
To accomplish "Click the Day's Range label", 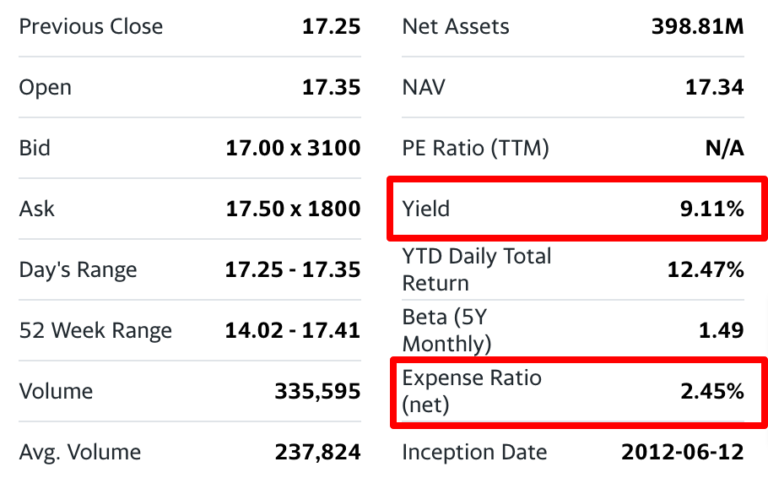I will (x=78, y=270).
